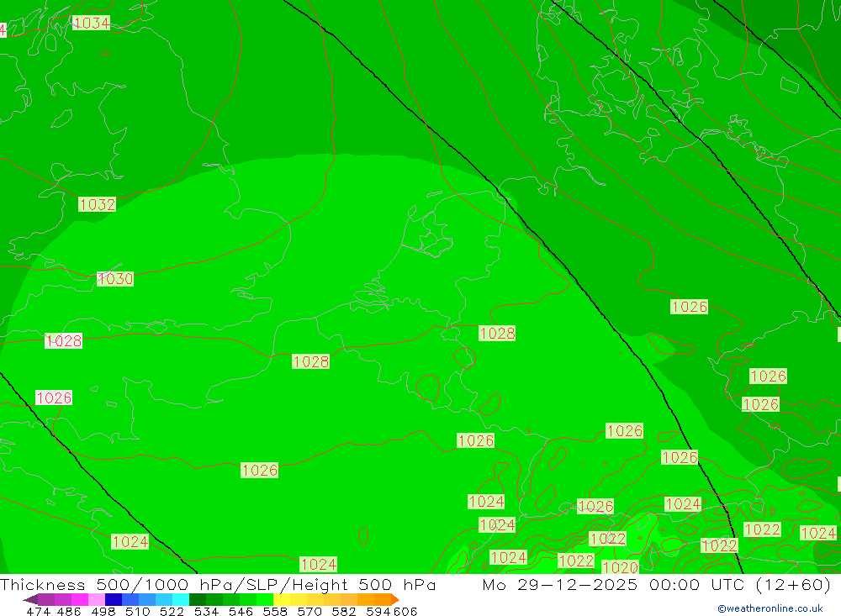Click the forecast date 'Mo 29-12-2025'
841x616 pixels.
559,584
